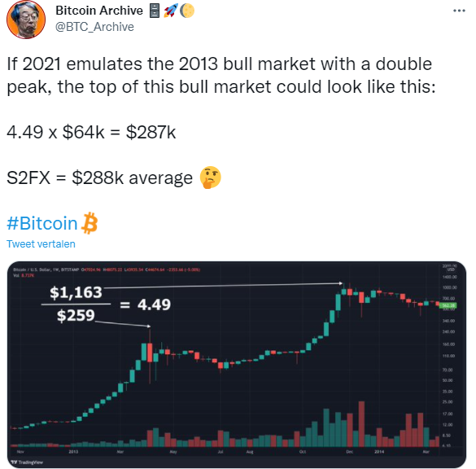Click the Tweet vertalen link
Viewport: 476px width, 469px height.
coord(41,244)
